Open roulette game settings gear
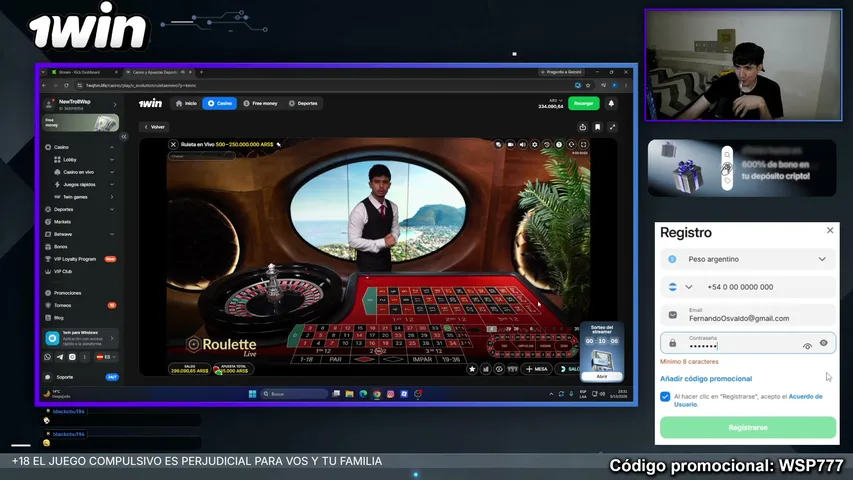Image resolution: width=853 pixels, height=480 pixels. click(535, 144)
